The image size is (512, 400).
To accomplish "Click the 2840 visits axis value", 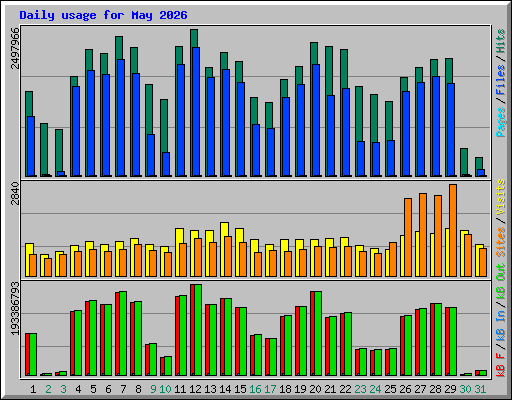I will (15, 194).
